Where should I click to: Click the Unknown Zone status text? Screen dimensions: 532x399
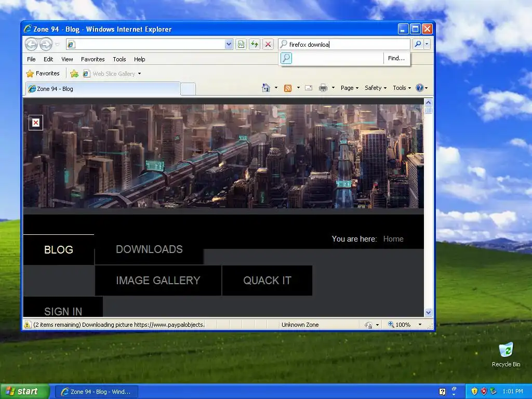300,325
